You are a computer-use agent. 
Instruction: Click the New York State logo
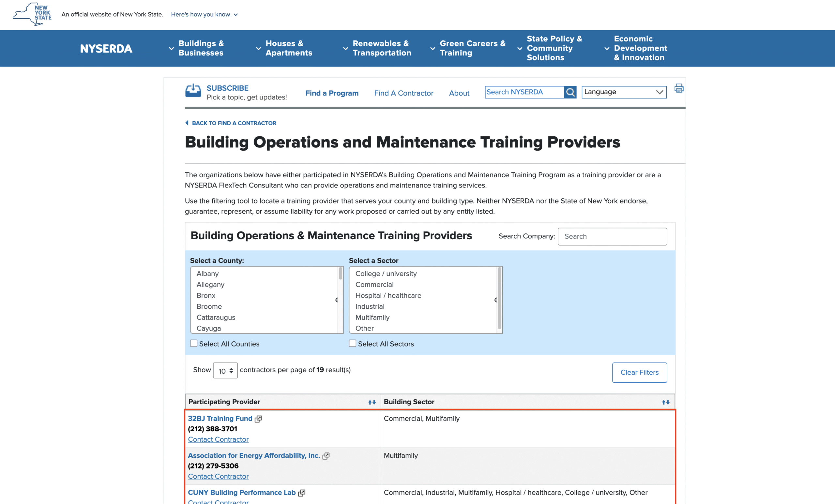[x=32, y=14]
